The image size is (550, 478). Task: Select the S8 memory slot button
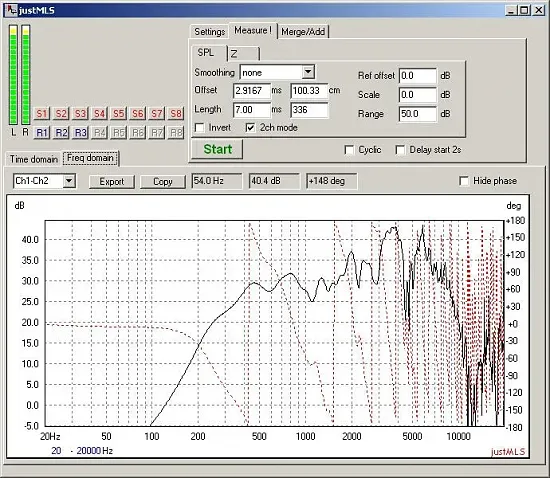[x=176, y=114]
